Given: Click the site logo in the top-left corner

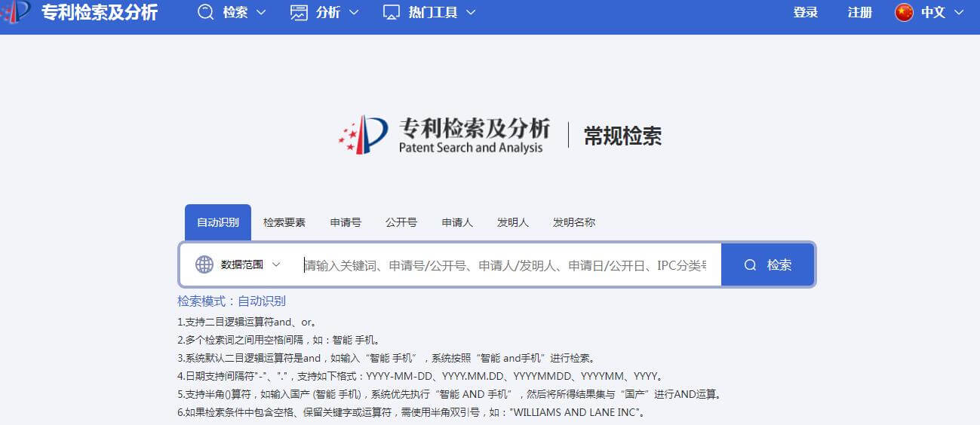Looking at the screenshot, I should [17, 12].
